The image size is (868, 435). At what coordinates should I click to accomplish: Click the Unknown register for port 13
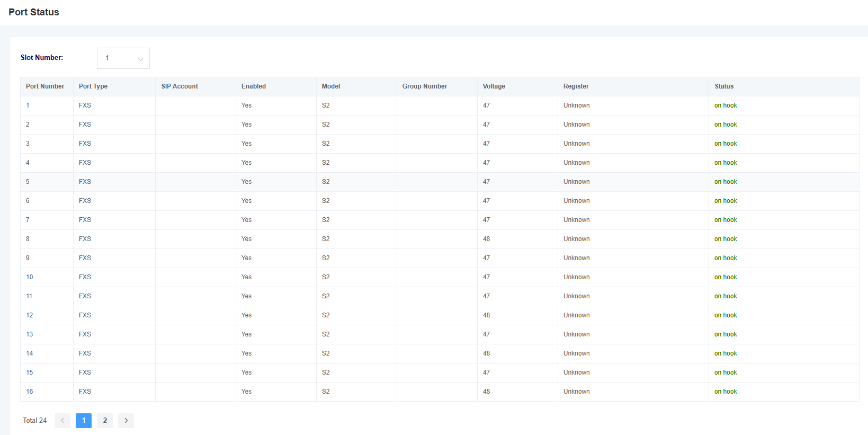[x=577, y=334]
